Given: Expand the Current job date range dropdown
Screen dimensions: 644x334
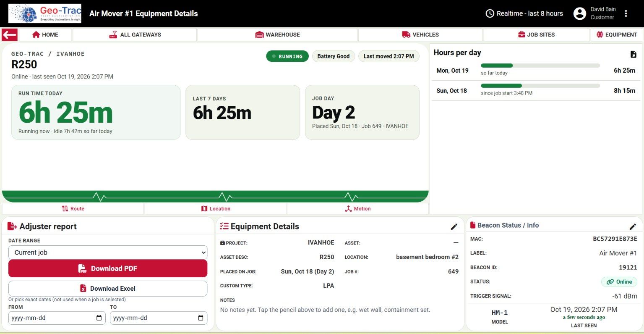Looking at the screenshot, I should (x=108, y=252).
